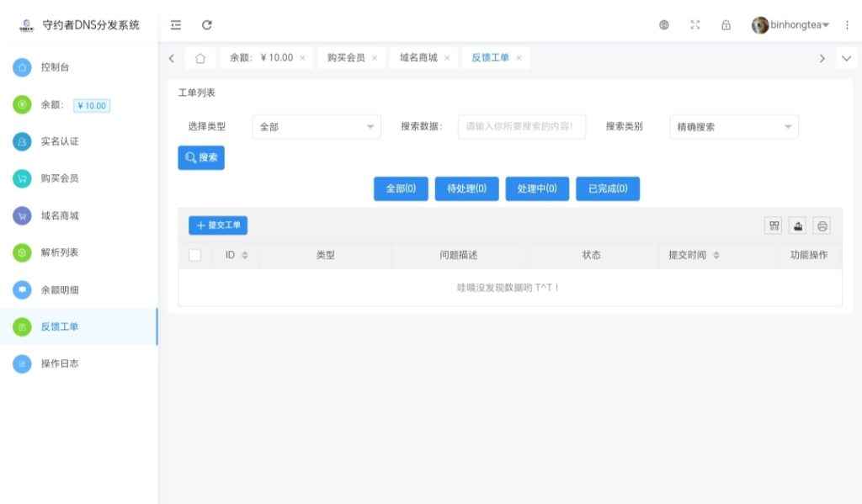
Task: Click the binhongtea avatar image
Action: pyautogui.click(x=760, y=24)
